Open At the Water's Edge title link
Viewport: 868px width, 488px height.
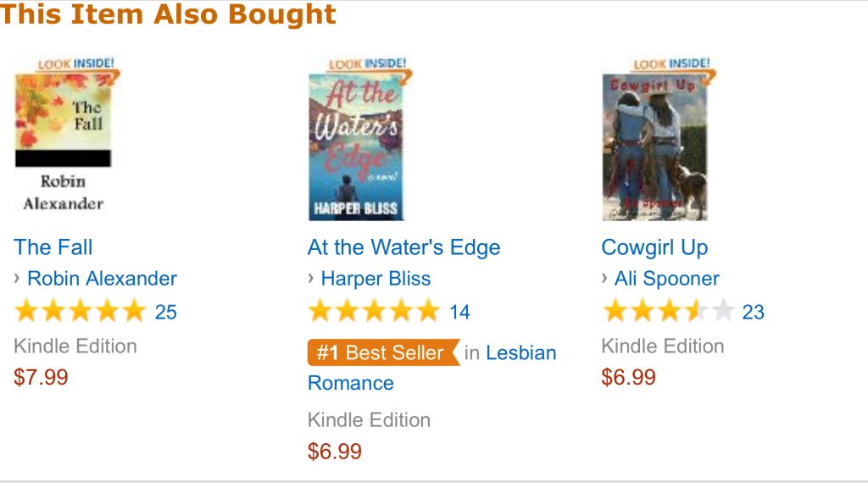(x=404, y=247)
